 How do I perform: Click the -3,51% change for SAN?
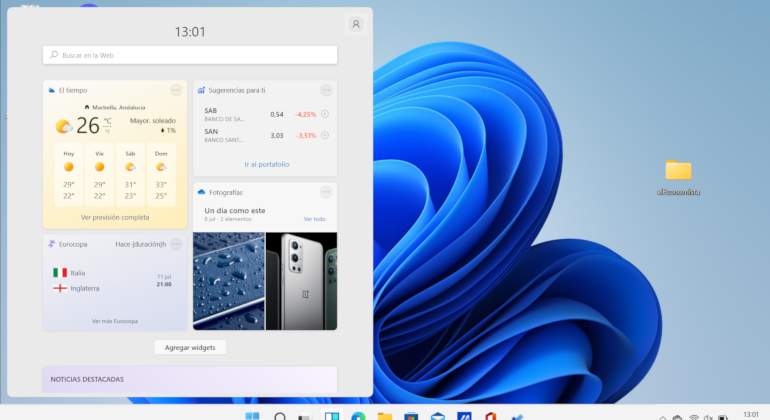click(x=306, y=136)
